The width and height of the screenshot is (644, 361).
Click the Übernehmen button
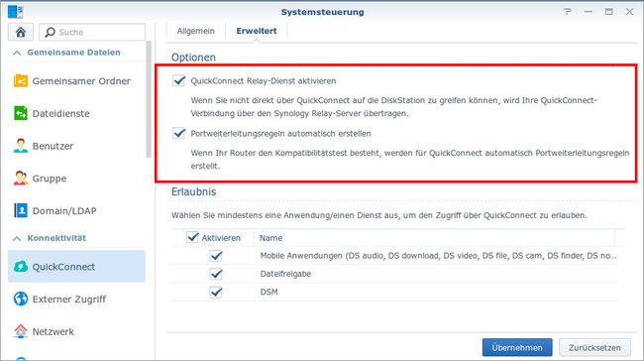click(x=517, y=347)
